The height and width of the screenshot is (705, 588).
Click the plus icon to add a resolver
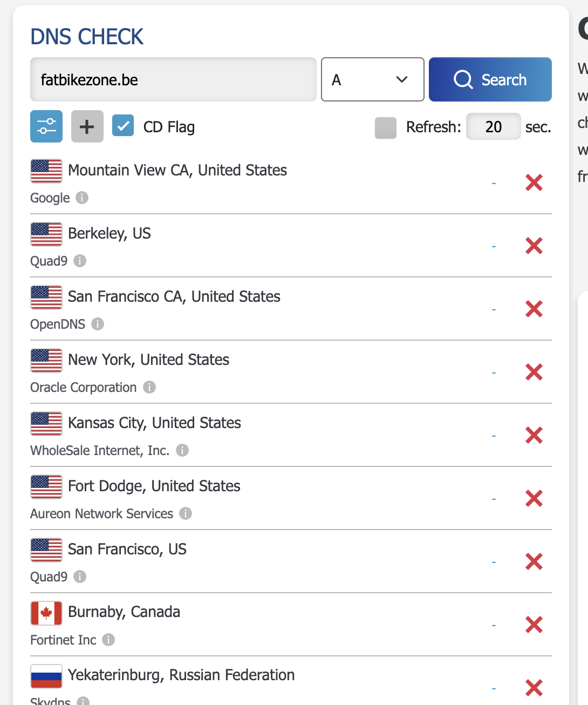click(87, 126)
